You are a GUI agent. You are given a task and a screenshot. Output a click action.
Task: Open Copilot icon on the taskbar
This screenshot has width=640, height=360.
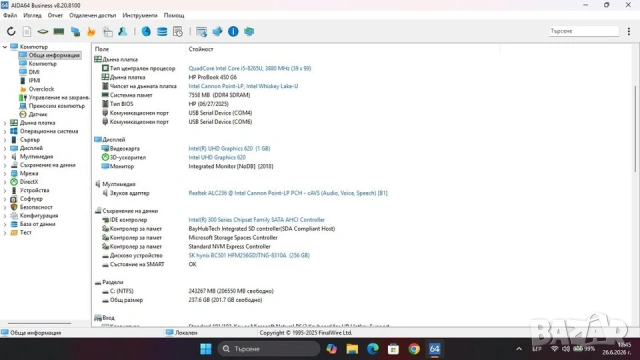[331, 349]
